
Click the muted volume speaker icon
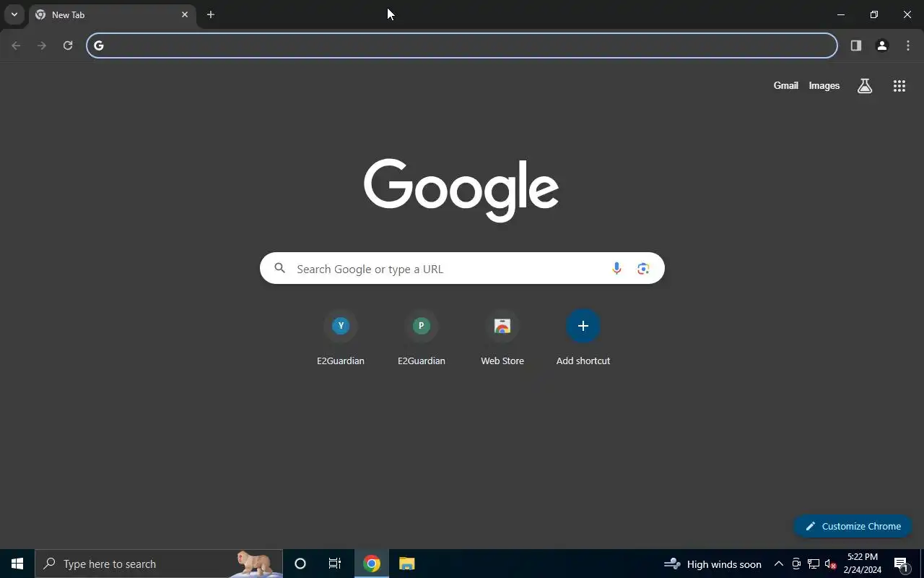[x=831, y=564]
